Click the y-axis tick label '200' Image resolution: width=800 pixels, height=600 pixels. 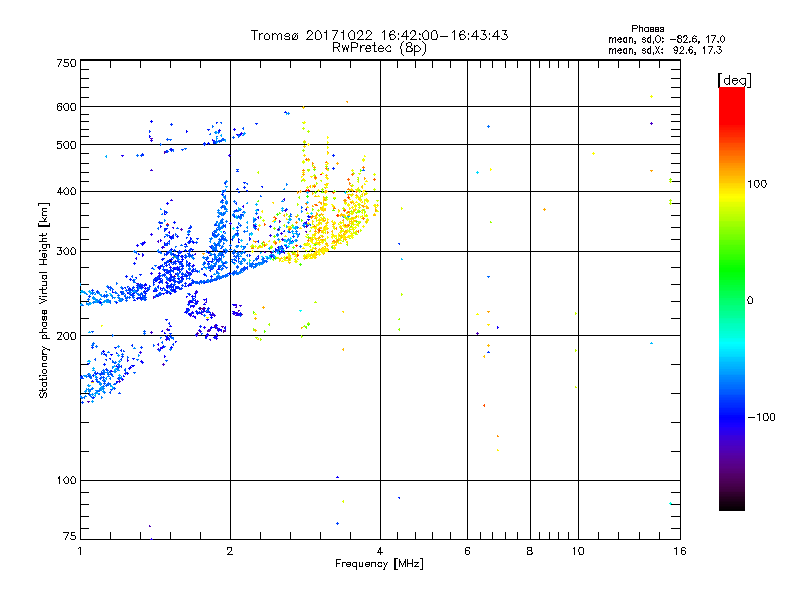coord(66,336)
